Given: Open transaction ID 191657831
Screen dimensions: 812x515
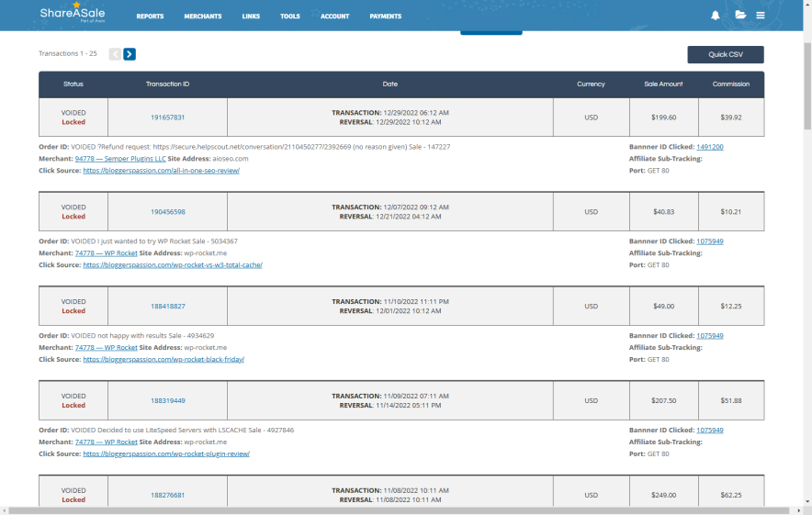Looking at the screenshot, I should click(x=167, y=118).
